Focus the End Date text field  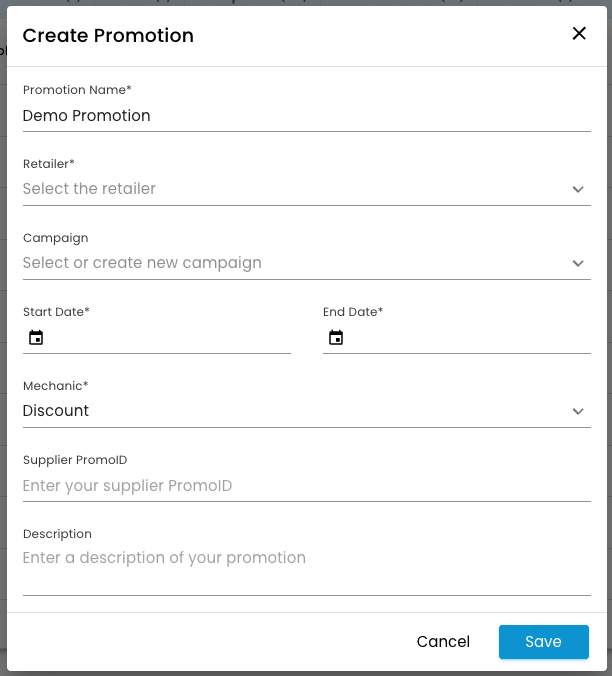click(x=468, y=338)
